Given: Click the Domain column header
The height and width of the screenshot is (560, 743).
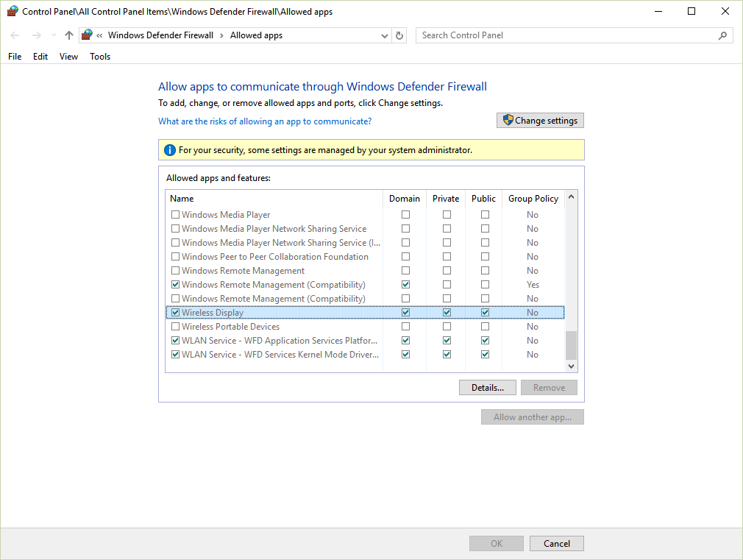Looking at the screenshot, I should point(404,199).
